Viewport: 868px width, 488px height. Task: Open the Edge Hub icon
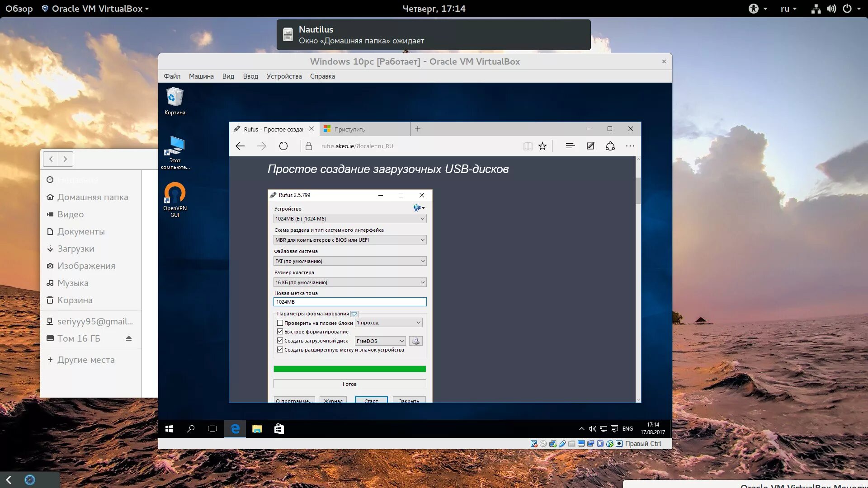click(570, 146)
